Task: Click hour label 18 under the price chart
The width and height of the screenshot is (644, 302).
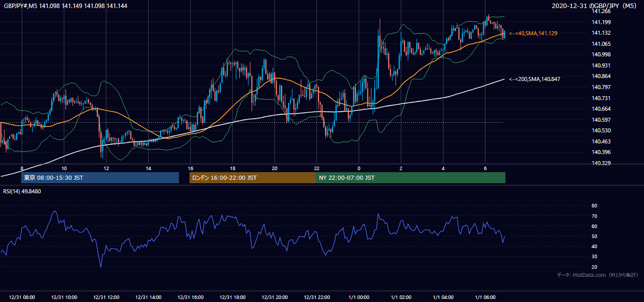Action: click(x=232, y=168)
